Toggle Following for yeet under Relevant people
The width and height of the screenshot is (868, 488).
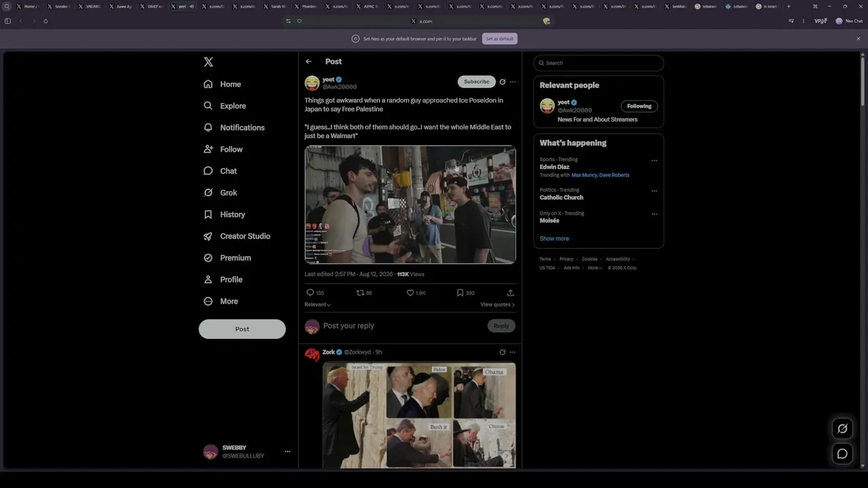pyautogui.click(x=639, y=106)
